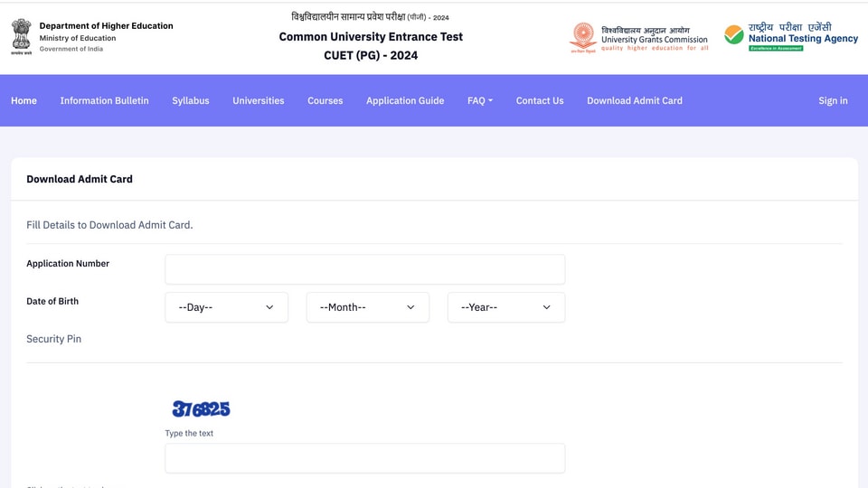This screenshot has height=488, width=868.
Task: Click the National Testing Agency text
Action: point(803,39)
